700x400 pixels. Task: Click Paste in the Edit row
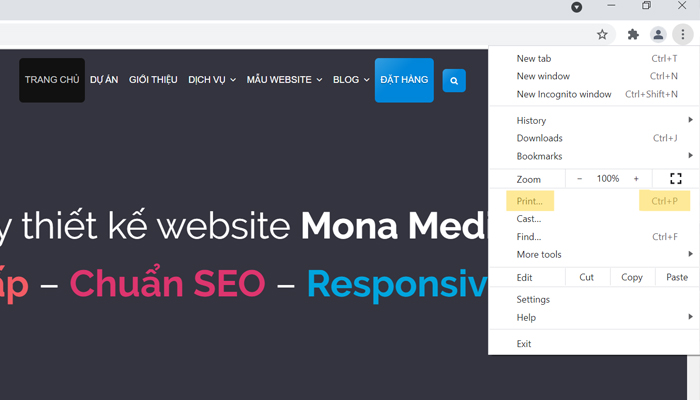pyautogui.click(x=677, y=277)
